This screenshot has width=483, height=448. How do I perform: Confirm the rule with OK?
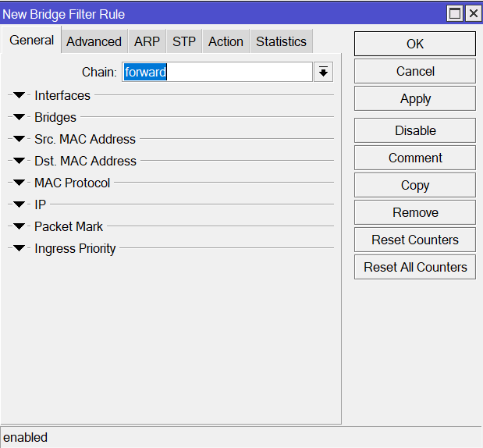point(415,44)
